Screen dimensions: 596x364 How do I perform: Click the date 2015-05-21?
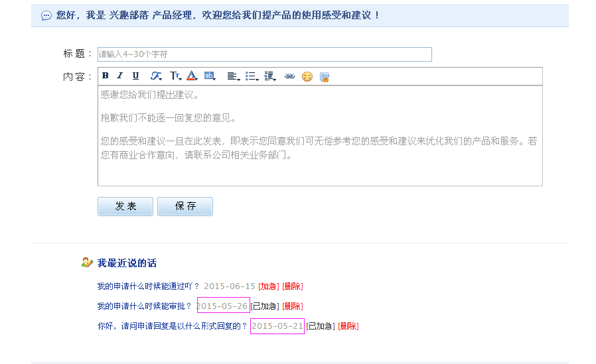tap(277, 326)
